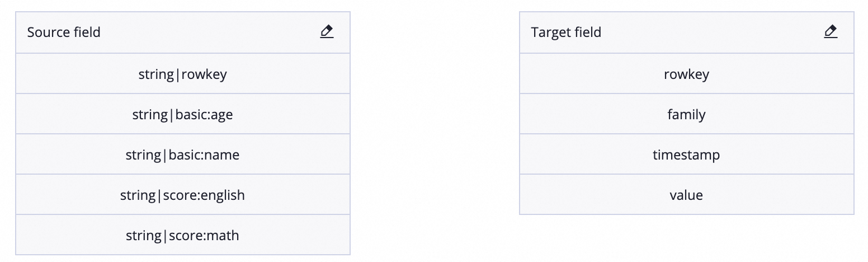Open the Source field edit pencil icon

[327, 32]
